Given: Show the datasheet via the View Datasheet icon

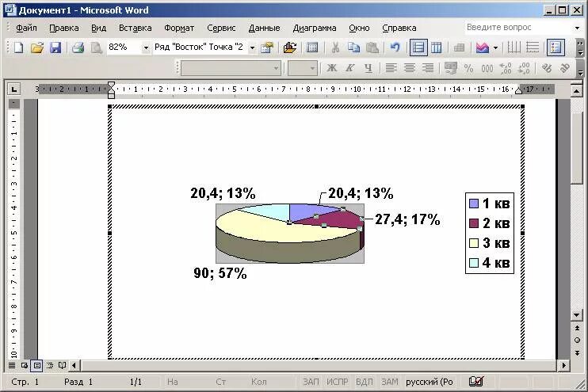Looking at the screenshot, I should (x=312, y=48).
